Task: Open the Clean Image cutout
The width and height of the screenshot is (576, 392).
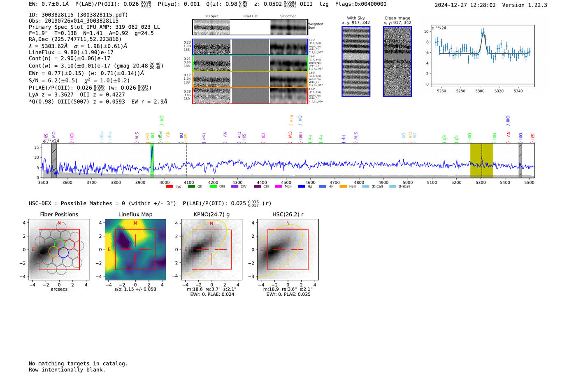Action: [x=397, y=61]
